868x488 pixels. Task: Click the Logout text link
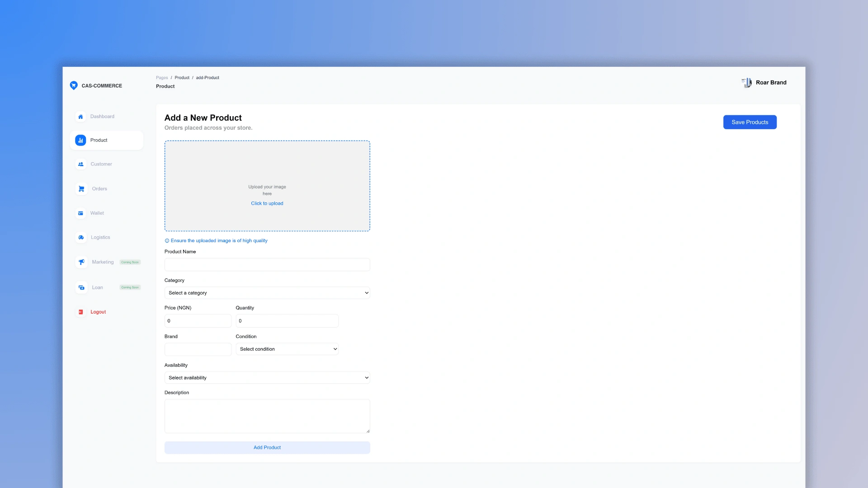[98, 312]
